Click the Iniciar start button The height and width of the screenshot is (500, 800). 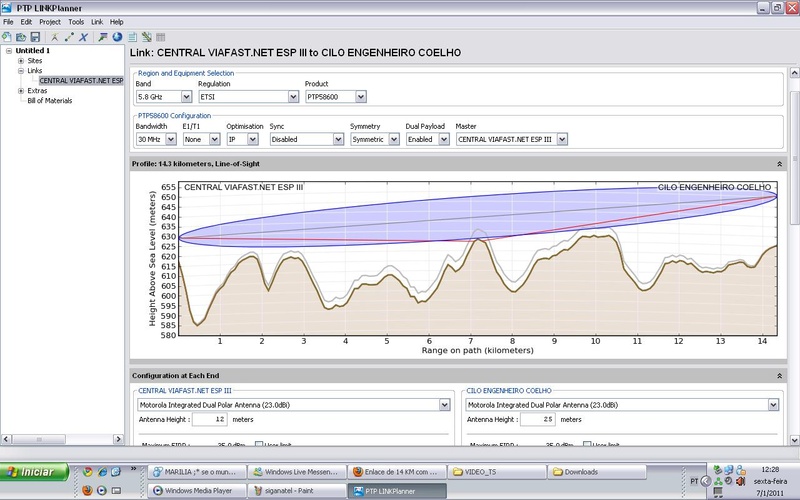(34, 471)
